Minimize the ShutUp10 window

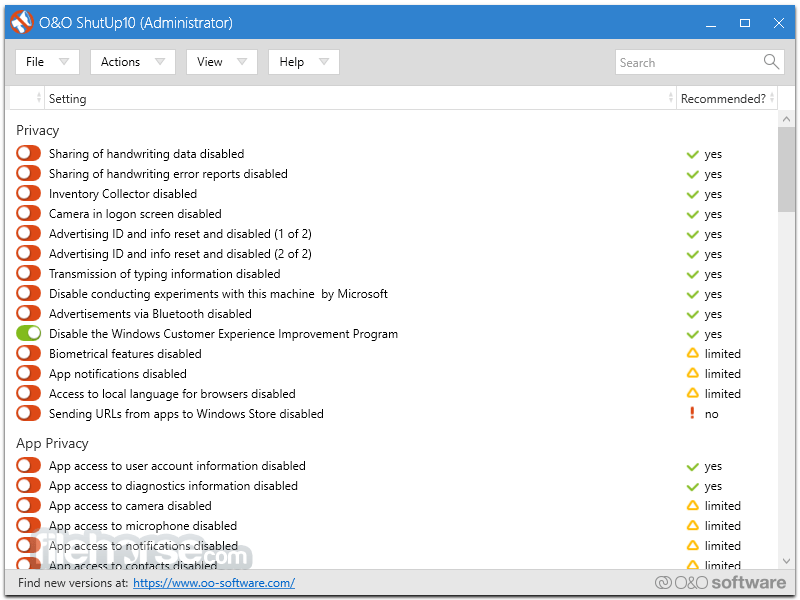coord(711,23)
